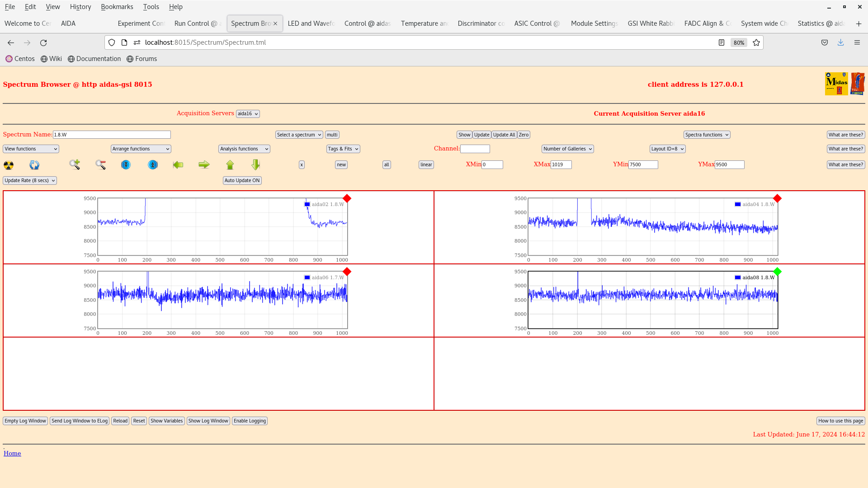Open the Analysis functions dropdown
Viewport: 868px width, 488px height.
point(244,149)
